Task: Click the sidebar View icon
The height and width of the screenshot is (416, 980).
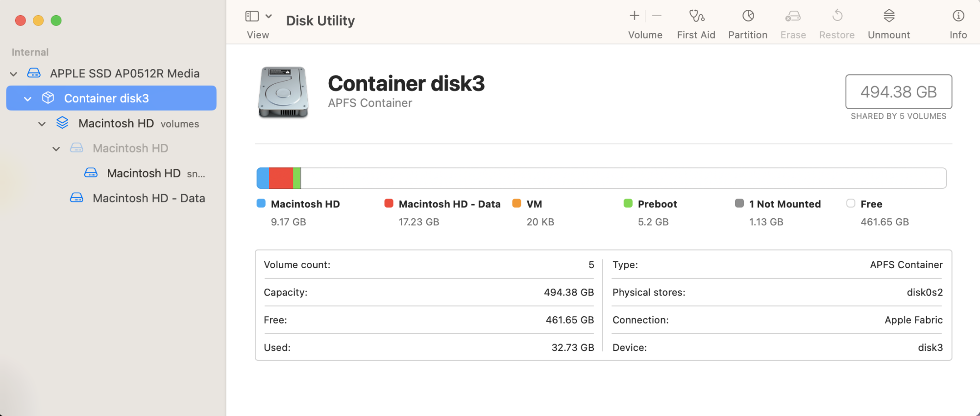Action: click(x=252, y=16)
